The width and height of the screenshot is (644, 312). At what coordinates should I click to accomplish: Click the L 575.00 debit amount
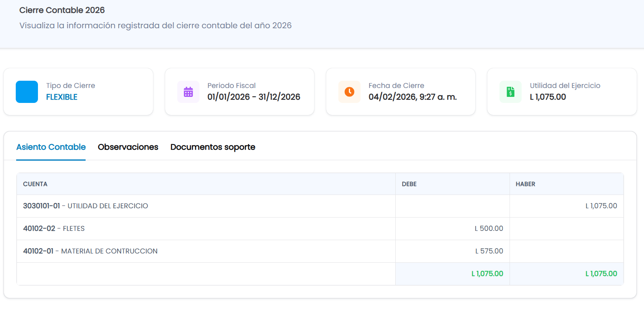click(489, 251)
